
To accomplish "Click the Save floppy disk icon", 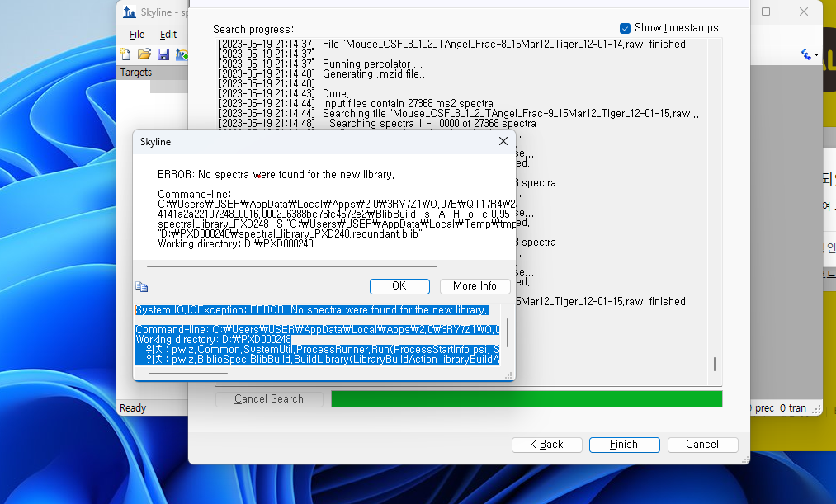I will [x=163, y=54].
